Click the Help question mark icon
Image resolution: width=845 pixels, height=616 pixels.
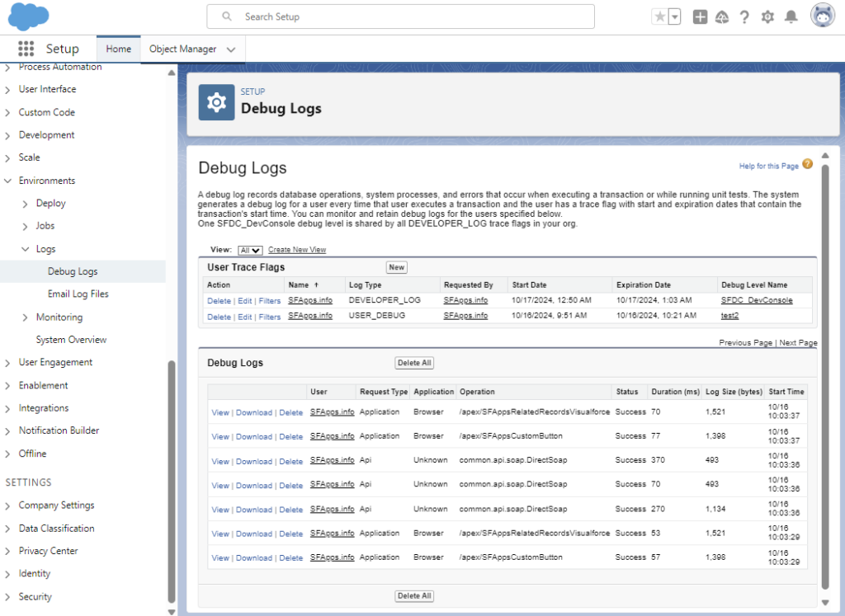coord(744,17)
